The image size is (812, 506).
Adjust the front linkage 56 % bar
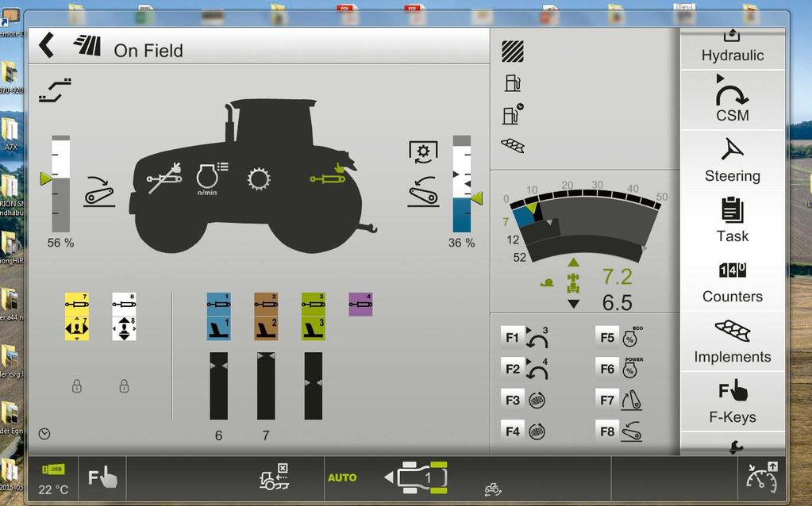click(60, 184)
